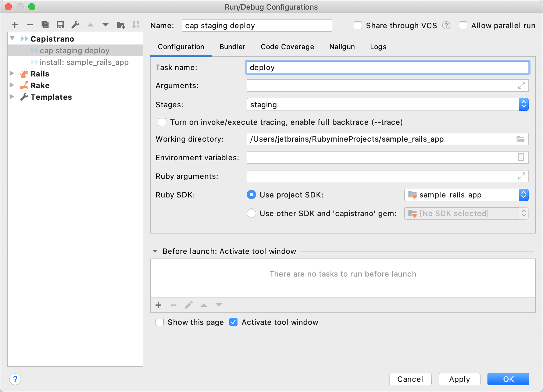Viewport: 543px width, 392px height.
Task: Open the Code Coverage tab
Action: point(287,47)
